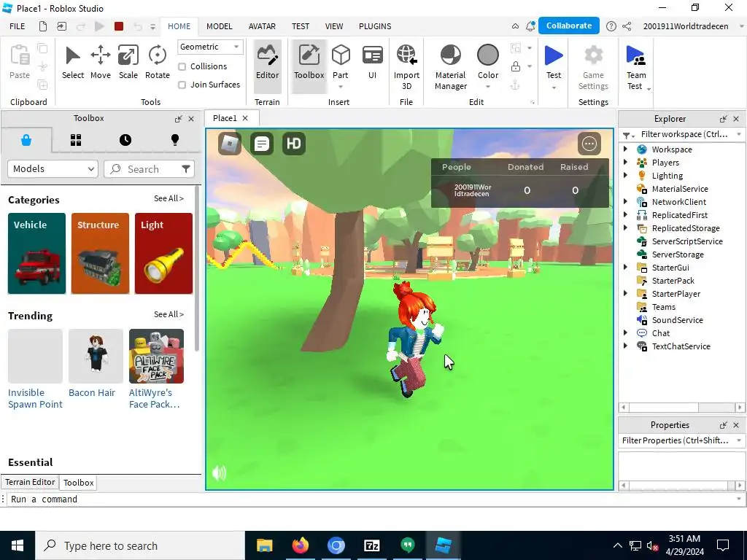Enable the Join Surfaces checkbox
This screenshot has height=560, width=747.
[182, 85]
